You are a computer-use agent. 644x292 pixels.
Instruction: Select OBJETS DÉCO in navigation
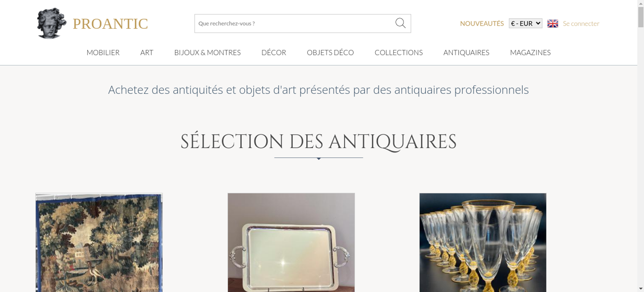coord(330,52)
